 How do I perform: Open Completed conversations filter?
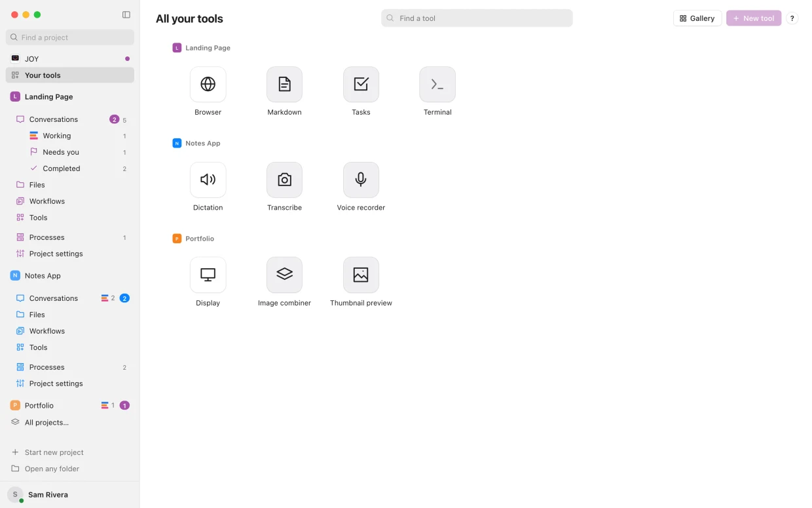tap(70, 168)
